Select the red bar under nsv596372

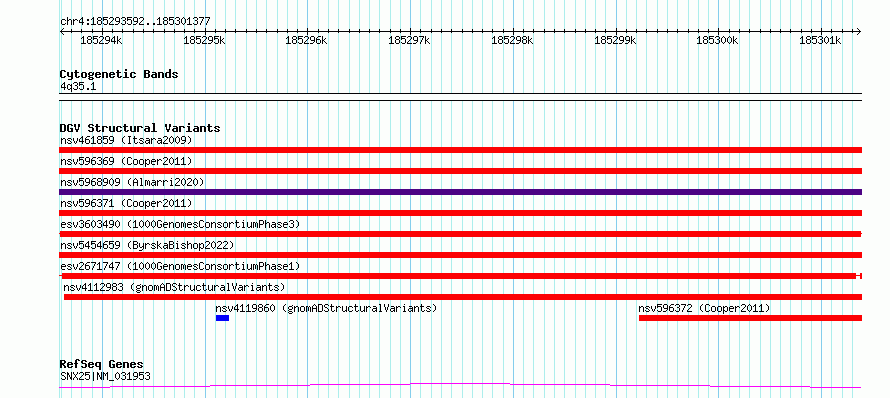click(x=750, y=318)
